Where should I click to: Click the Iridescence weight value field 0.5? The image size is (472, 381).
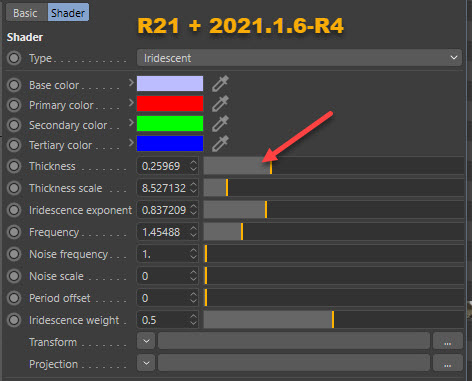[163, 320]
